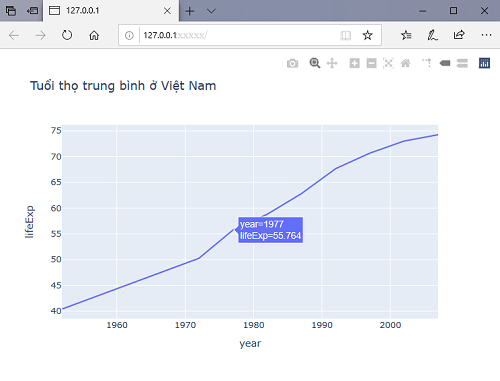Open Settings and more ellipsis menu
The image size is (500, 381).
[x=486, y=35]
